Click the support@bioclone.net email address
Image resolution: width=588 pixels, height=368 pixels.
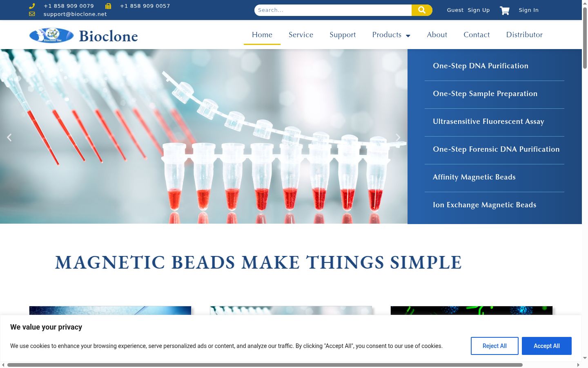(x=75, y=14)
